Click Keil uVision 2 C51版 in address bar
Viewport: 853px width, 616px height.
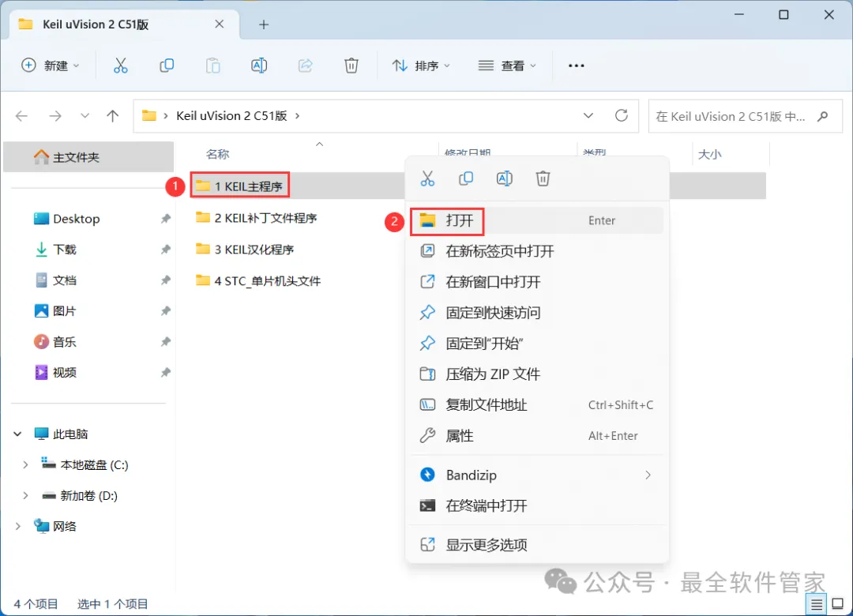231,116
